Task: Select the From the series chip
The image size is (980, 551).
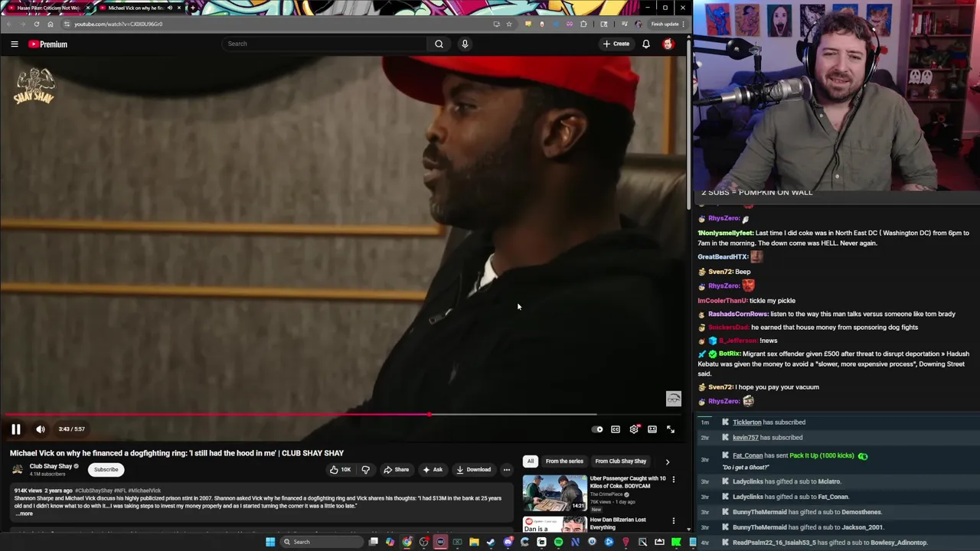Action: pos(564,461)
